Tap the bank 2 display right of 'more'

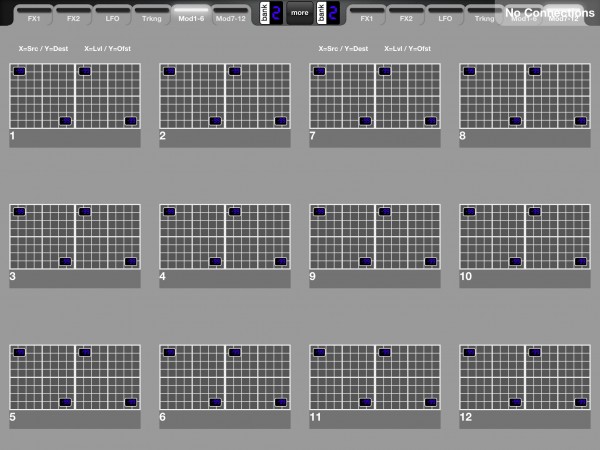click(x=328, y=13)
